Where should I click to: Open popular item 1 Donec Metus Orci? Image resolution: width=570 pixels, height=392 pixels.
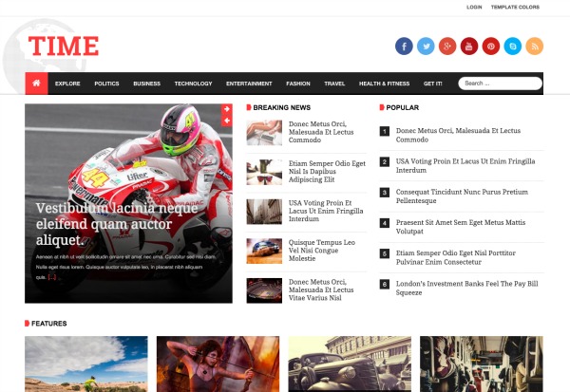point(458,135)
